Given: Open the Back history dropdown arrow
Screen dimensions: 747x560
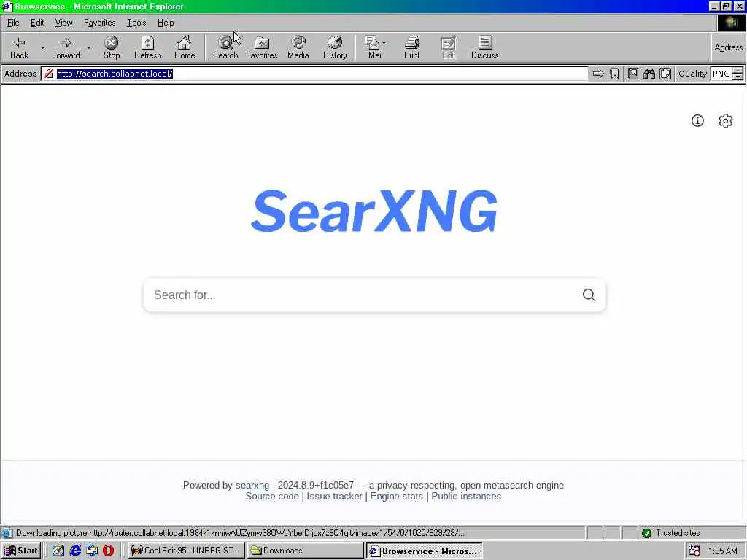Looking at the screenshot, I should tap(42, 47).
